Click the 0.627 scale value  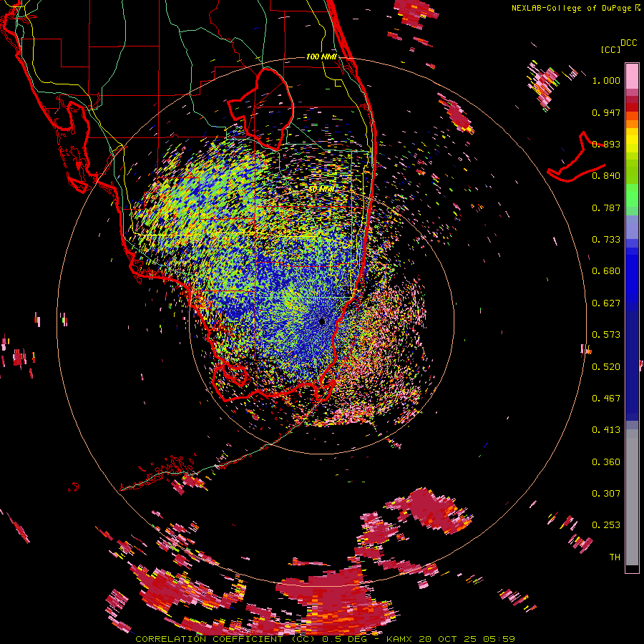(x=606, y=303)
